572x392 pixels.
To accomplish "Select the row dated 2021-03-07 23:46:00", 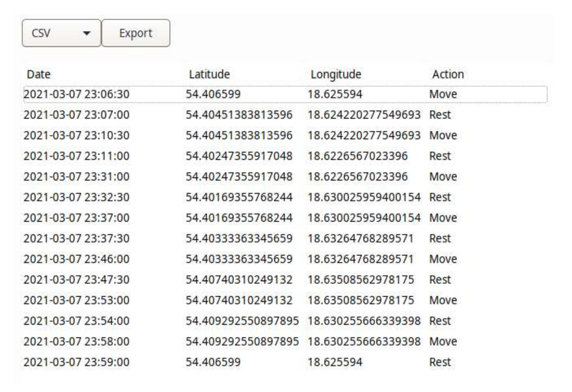I will pyautogui.click(x=77, y=259).
